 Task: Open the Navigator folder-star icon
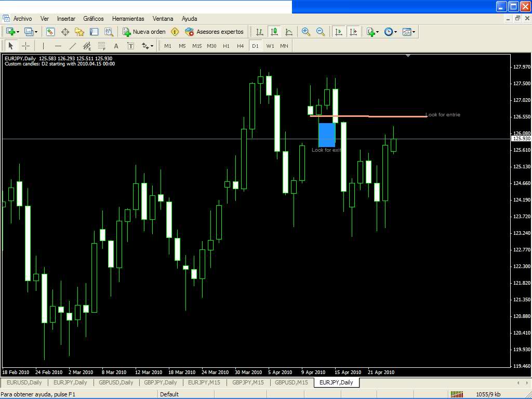[79, 32]
